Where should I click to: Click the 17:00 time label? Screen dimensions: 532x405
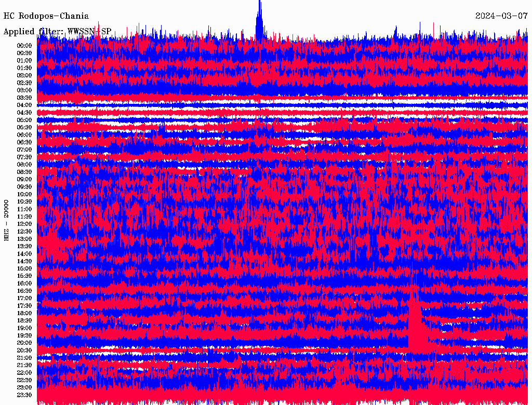pos(24,298)
